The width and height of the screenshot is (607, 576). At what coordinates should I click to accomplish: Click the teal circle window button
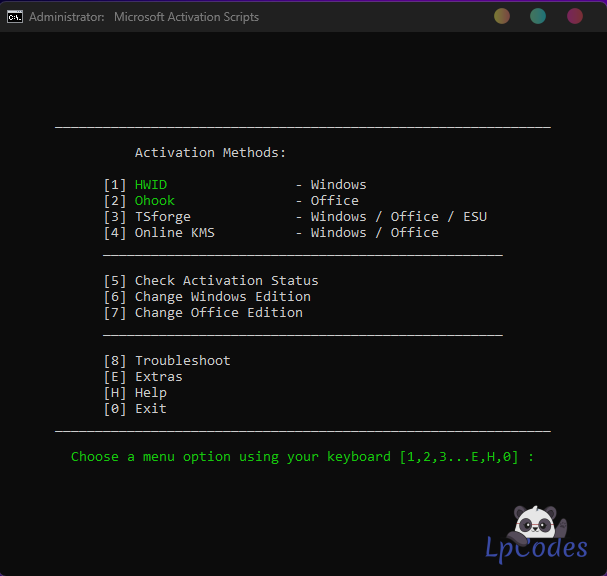[538, 16]
